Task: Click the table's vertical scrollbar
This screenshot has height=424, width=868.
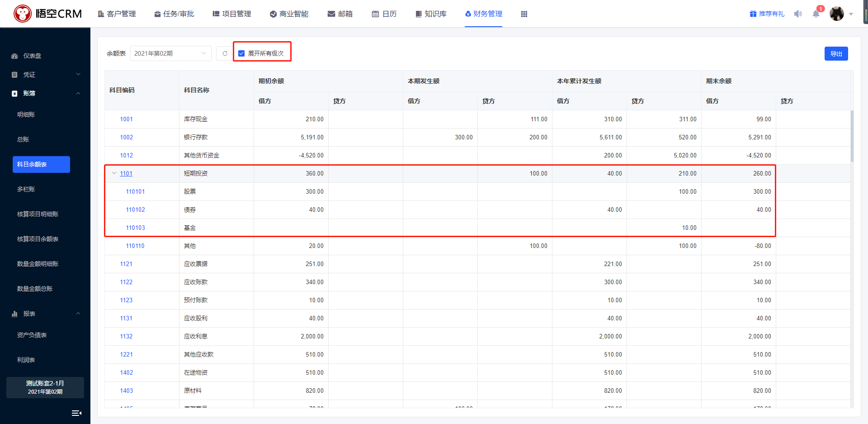Action: 852,136
